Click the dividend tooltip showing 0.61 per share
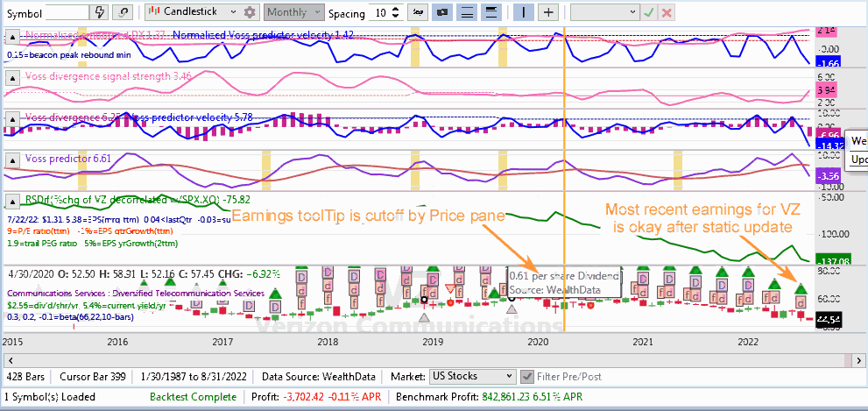Viewport: 868px width, 411px height. point(564,283)
